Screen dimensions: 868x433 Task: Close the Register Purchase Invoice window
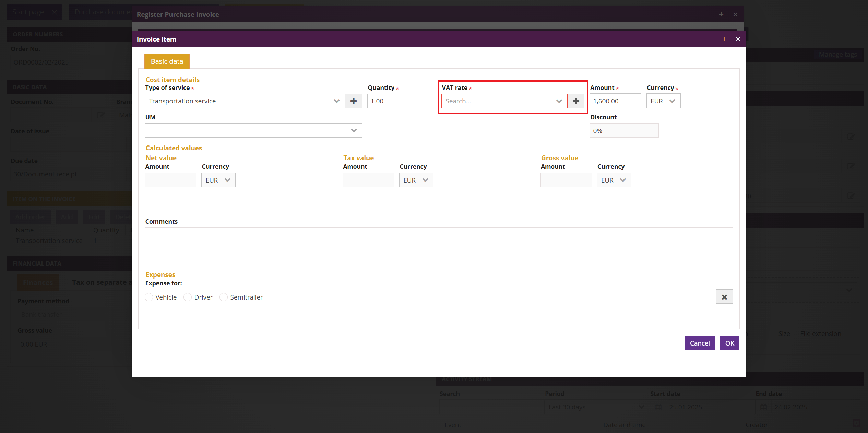coord(735,14)
